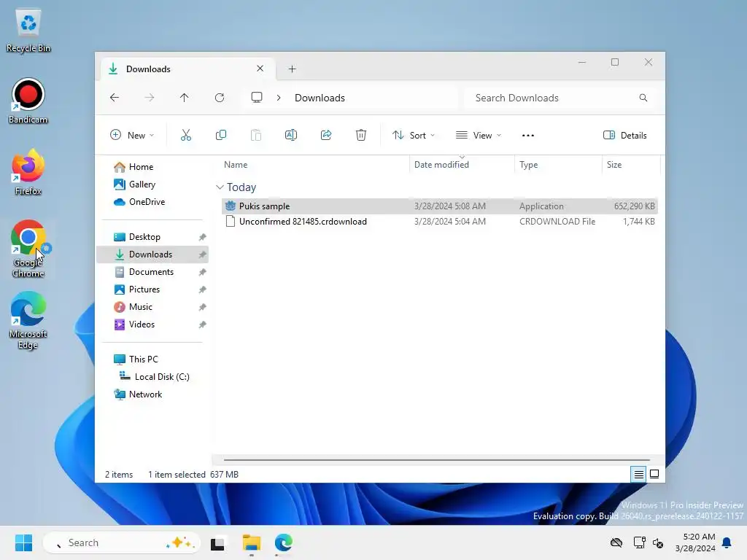Sort by the Size column header

coord(631,165)
